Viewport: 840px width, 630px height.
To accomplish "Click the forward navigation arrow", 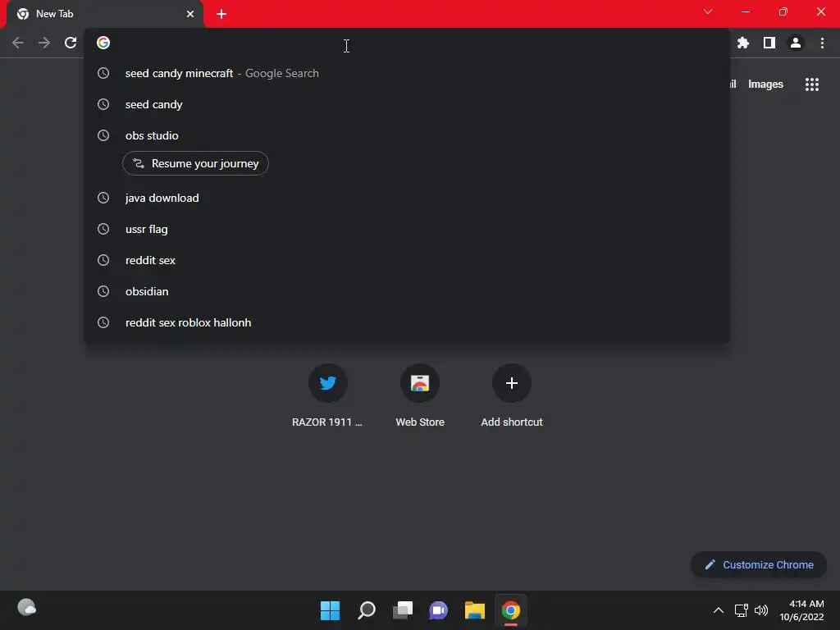I will [x=44, y=43].
